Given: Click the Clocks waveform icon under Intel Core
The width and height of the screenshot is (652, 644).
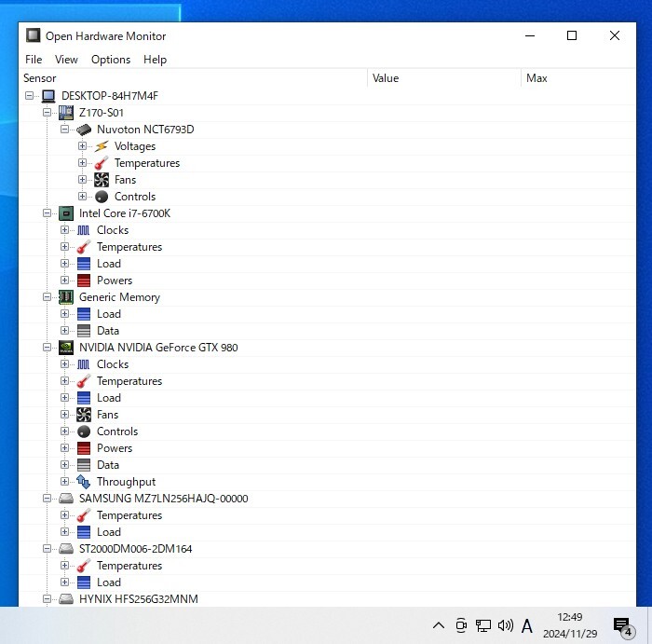Looking at the screenshot, I should coord(84,230).
